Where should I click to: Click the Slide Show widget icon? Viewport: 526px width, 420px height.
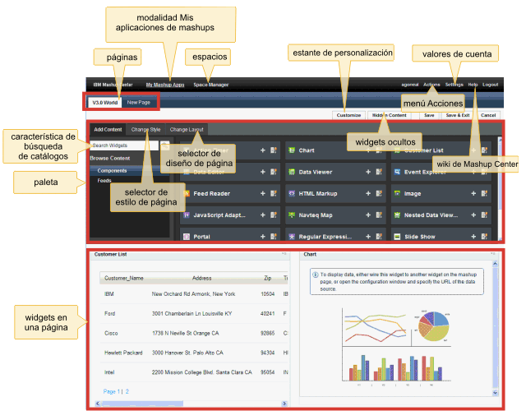click(x=397, y=237)
